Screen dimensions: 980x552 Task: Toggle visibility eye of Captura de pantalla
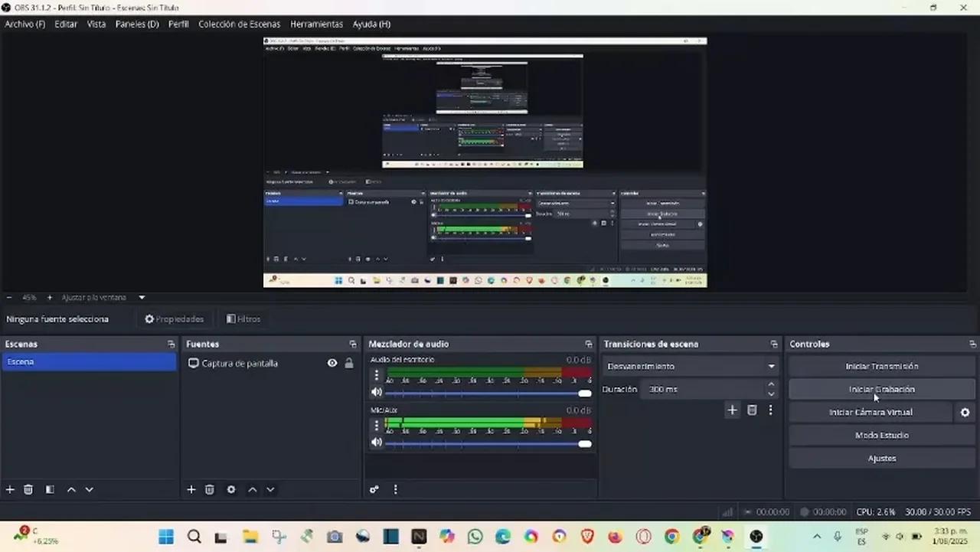(x=332, y=364)
